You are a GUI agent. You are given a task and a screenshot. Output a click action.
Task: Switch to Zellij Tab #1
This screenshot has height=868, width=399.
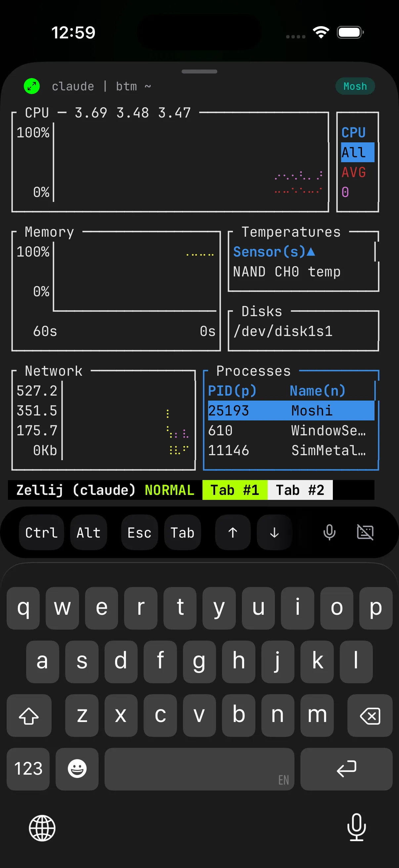pos(235,490)
